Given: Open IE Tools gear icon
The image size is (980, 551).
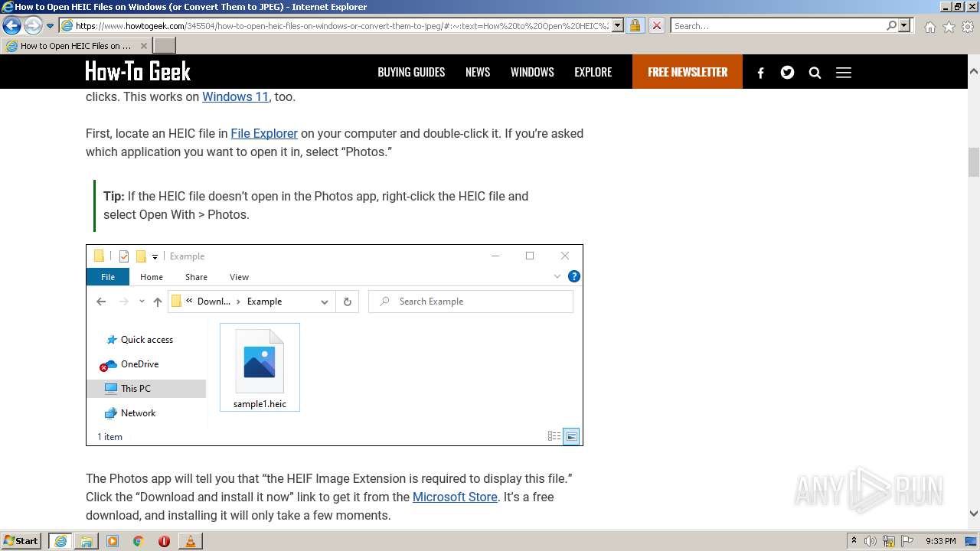Looking at the screenshot, I should pos(968,27).
